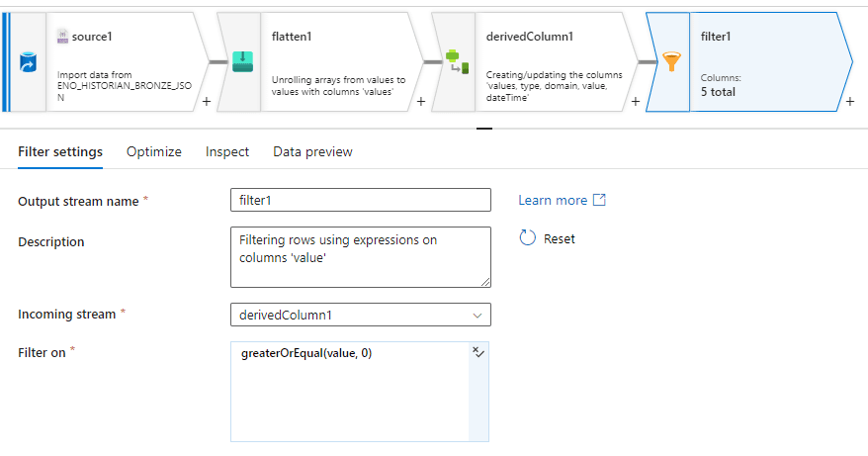Image resolution: width=868 pixels, height=456 pixels.
Task: Click the plus icon after source1
Action: coord(206,101)
